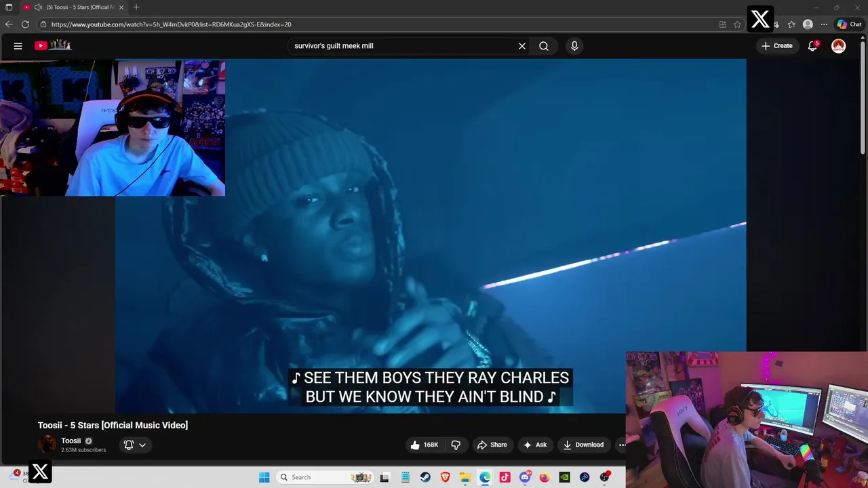The height and width of the screenshot is (488, 868).
Task: Open Notepad from taskbar
Action: tap(405, 477)
